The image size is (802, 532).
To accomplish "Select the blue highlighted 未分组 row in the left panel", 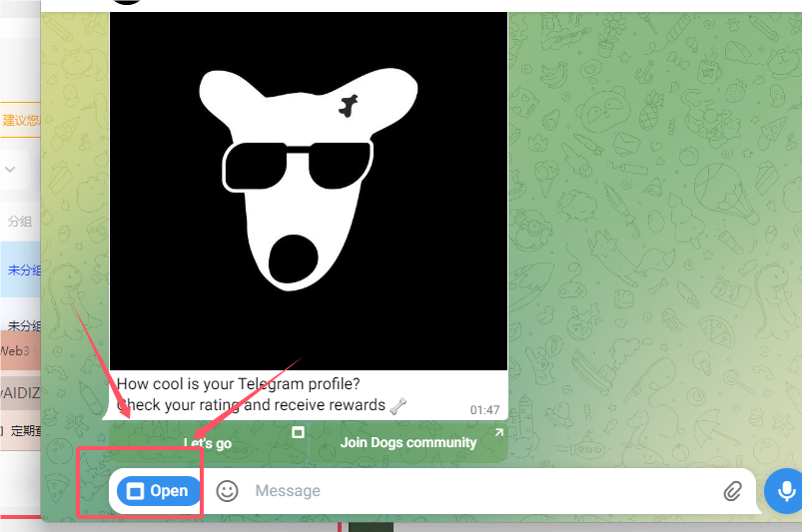I will (x=20, y=269).
